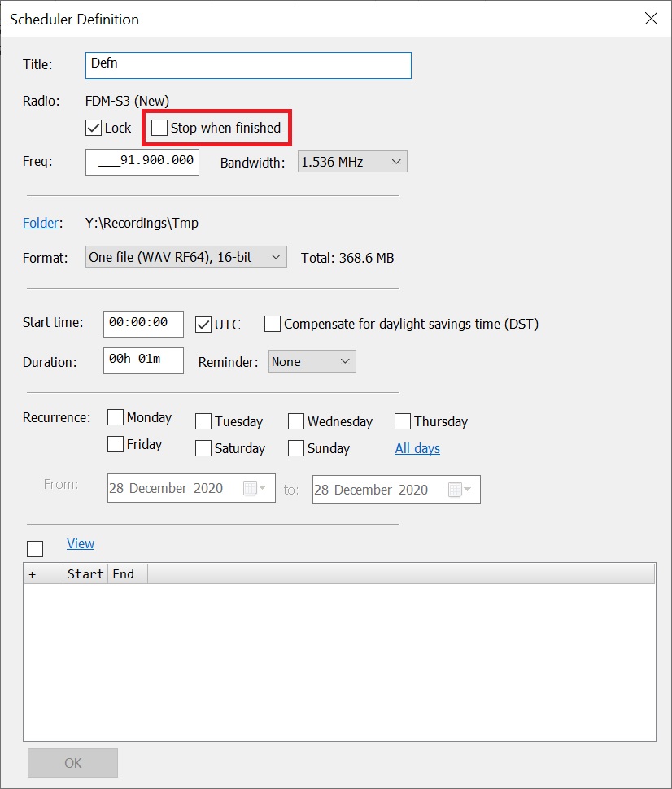Click the Start time field

coord(143,323)
